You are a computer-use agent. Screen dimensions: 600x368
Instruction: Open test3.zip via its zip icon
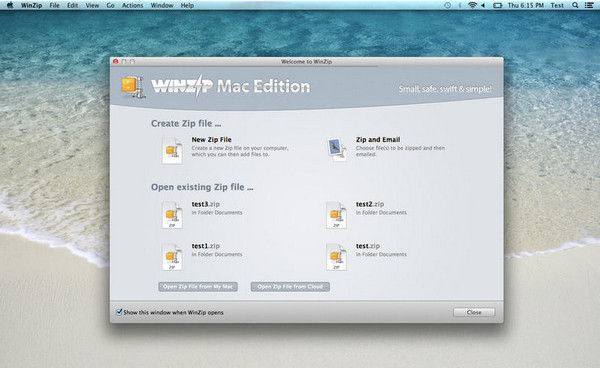tap(172, 215)
